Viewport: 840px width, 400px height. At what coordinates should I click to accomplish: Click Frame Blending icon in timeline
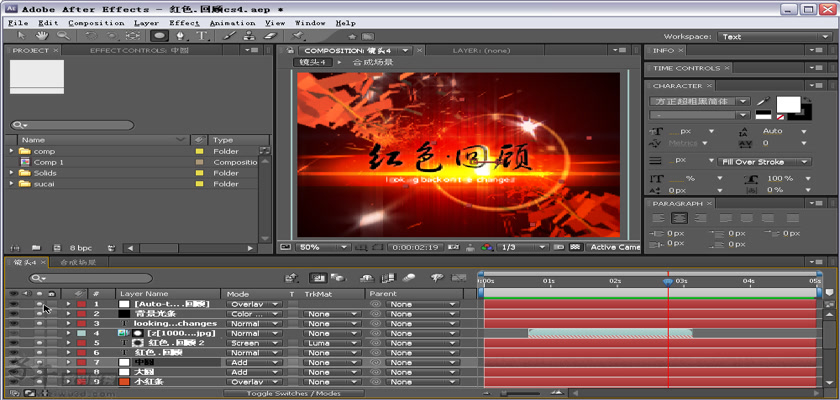[x=387, y=278]
